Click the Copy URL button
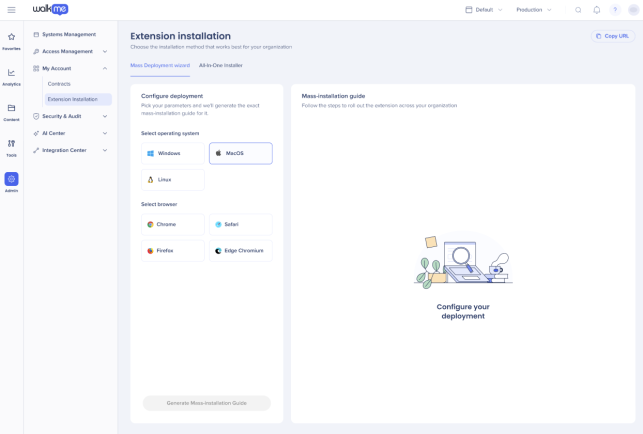The image size is (643, 434). point(613,36)
